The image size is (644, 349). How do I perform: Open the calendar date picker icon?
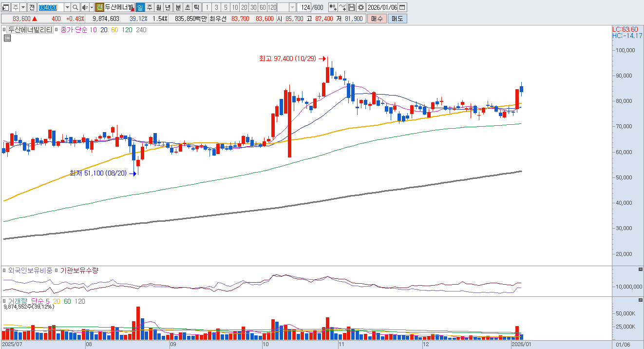[402, 7]
